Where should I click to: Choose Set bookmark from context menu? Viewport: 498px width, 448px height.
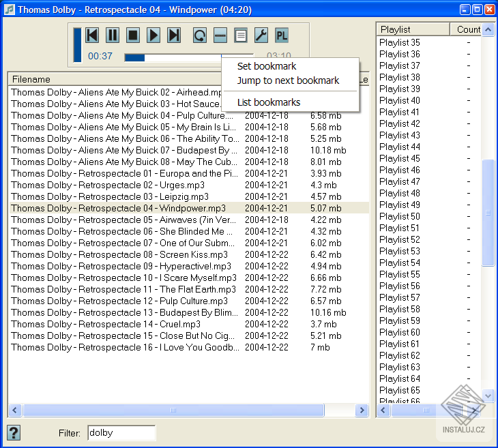click(267, 66)
